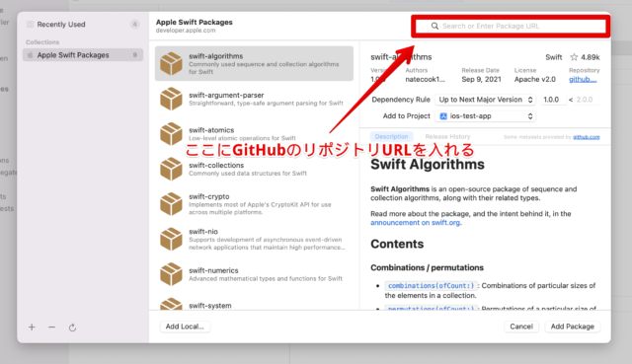Image resolution: width=632 pixels, height=364 pixels.
Task: Click the swift-nio package icon
Action: pos(171,239)
